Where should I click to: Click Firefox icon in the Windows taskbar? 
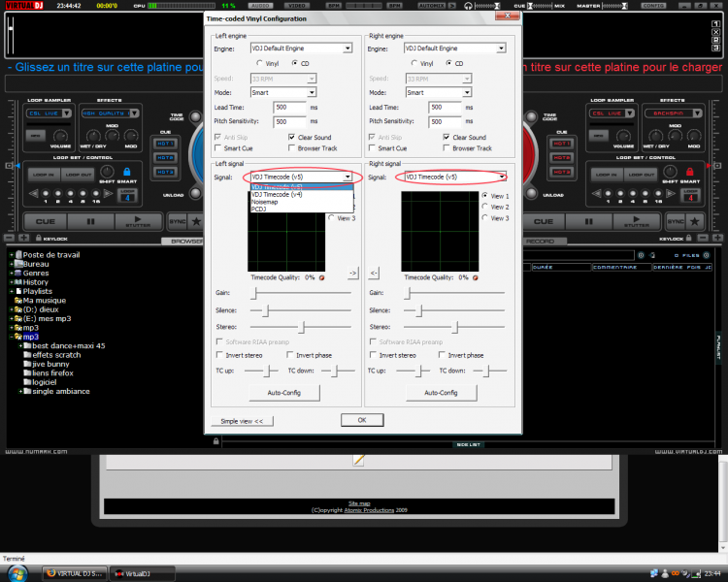[x=51, y=572]
